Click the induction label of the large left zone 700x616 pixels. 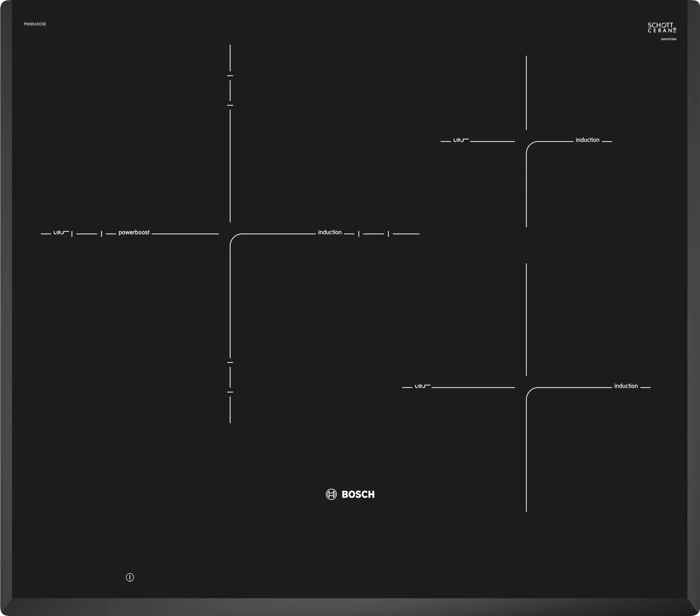(x=330, y=232)
